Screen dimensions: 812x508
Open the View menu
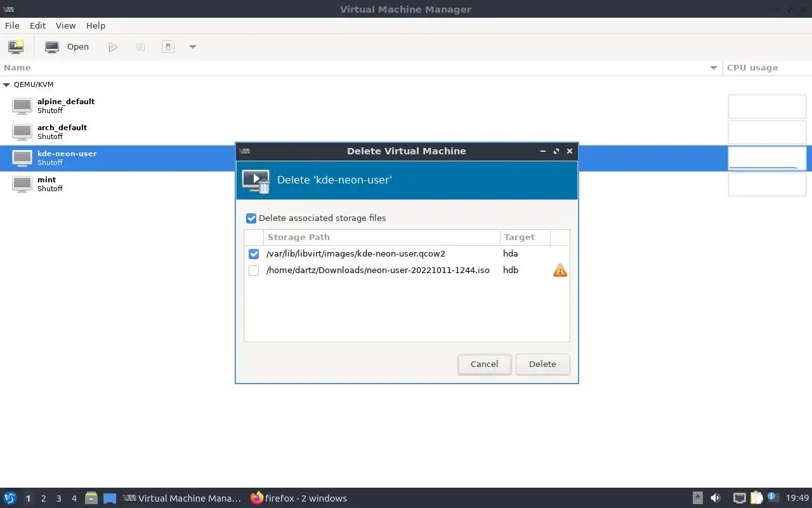click(x=65, y=25)
